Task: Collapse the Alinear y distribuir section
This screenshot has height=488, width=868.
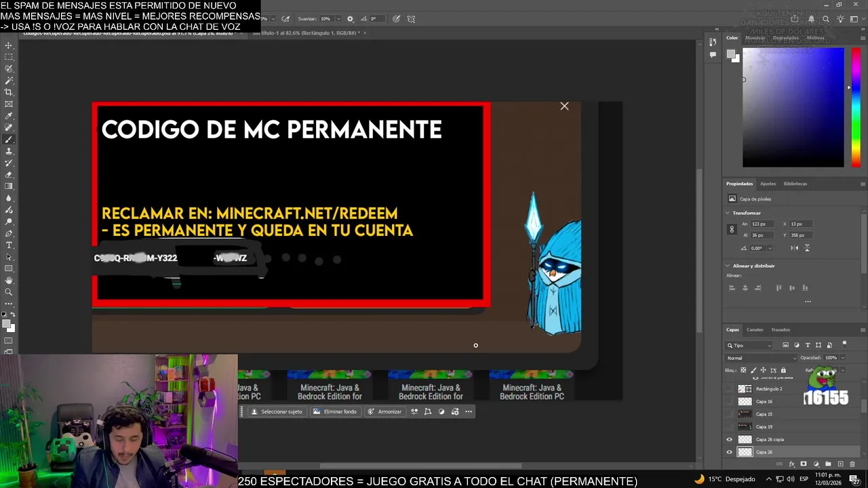Action: 728,266
